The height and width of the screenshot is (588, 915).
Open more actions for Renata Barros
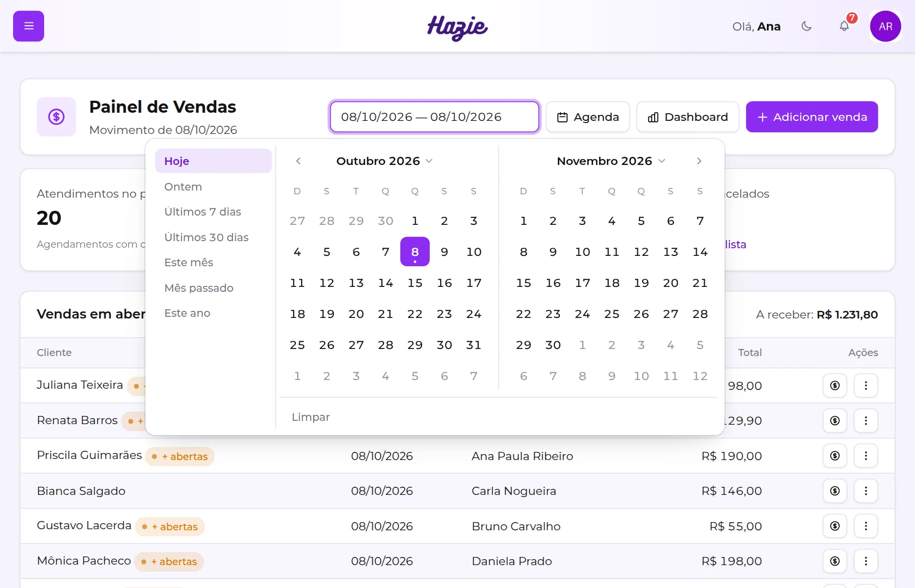pyautogui.click(x=866, y=421)
